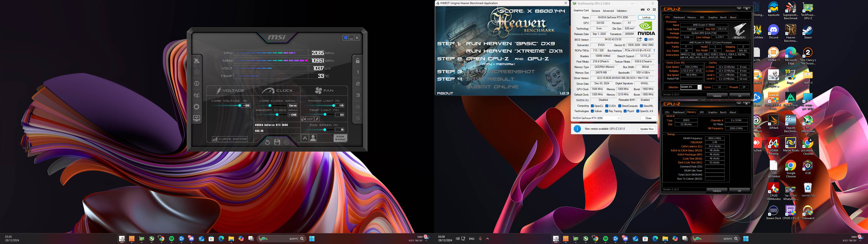The image size is (868, 244).
Task: Toggle DirectCompute checkbox in GPU-Z
Action: tap(619, 106)
